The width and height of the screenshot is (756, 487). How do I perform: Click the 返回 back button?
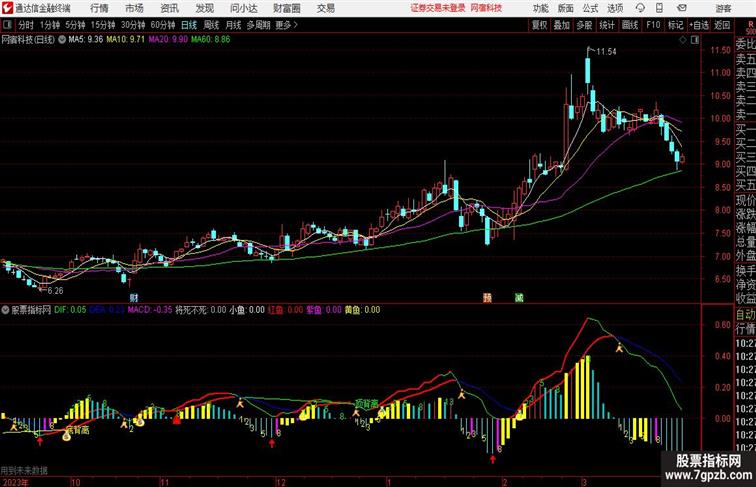722,25
